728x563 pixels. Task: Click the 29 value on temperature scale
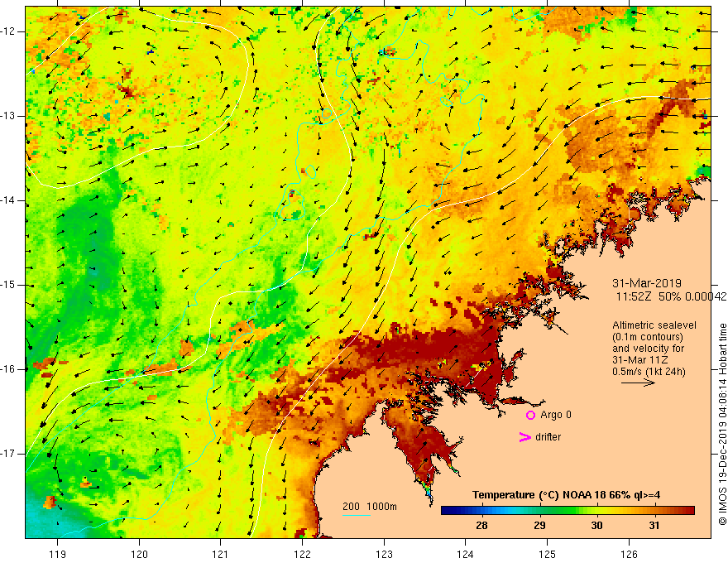pos(539,526)
